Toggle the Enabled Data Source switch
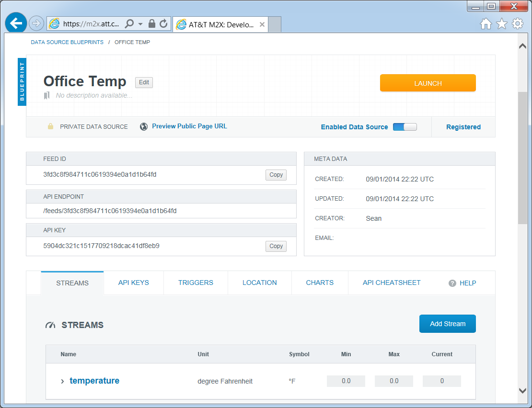532x408 pixels. (405, 127)
